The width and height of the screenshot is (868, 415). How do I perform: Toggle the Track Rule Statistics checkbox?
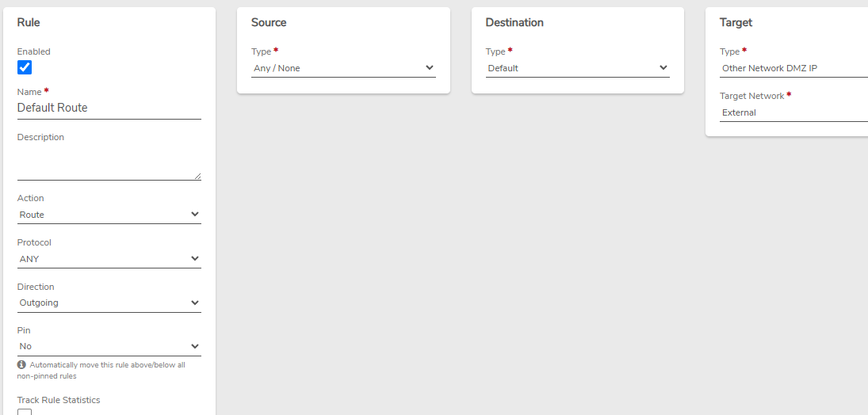[25, 412]
